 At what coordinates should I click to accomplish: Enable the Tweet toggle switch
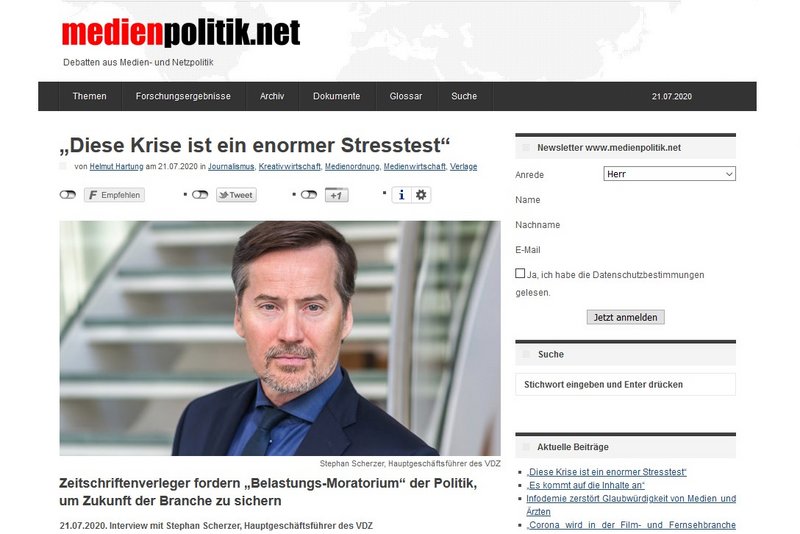tap(200, 195)
